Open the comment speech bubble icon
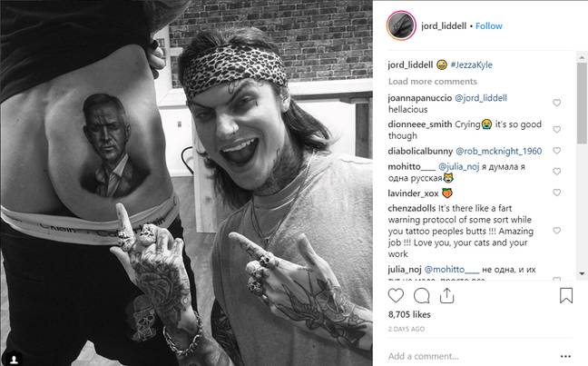Screen dimensions: 588x366 [x=422, y=296]
